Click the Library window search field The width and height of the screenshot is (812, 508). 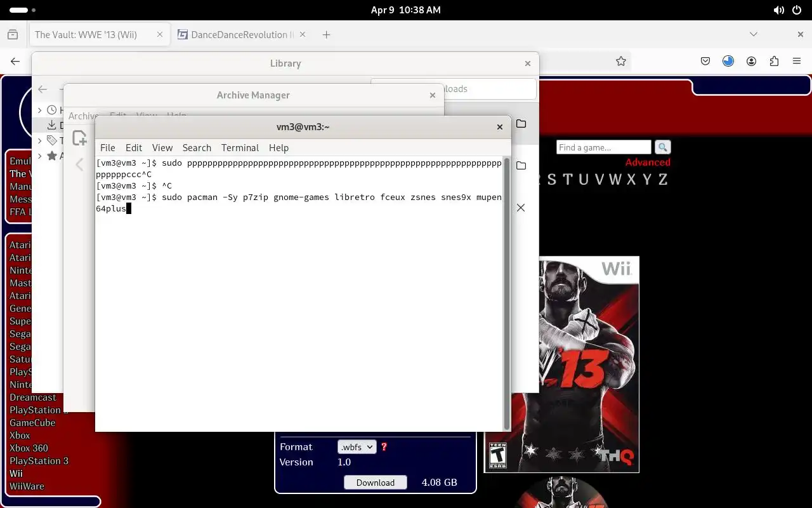click(x=454, y=89)
